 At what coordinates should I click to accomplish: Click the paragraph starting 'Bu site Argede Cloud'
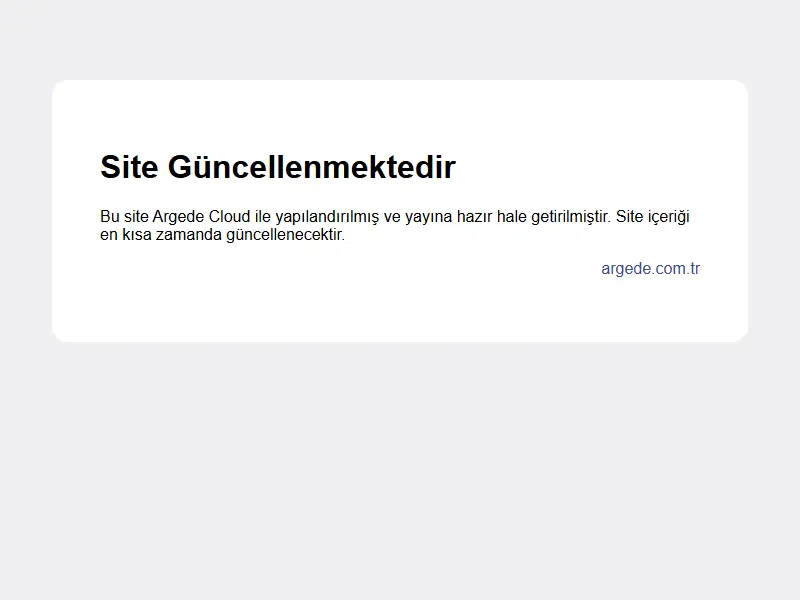tap(394, 225)
